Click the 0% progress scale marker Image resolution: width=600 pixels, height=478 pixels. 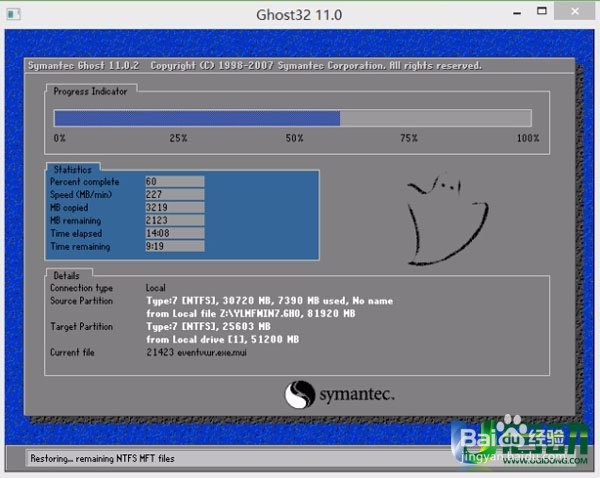point(60,138)
